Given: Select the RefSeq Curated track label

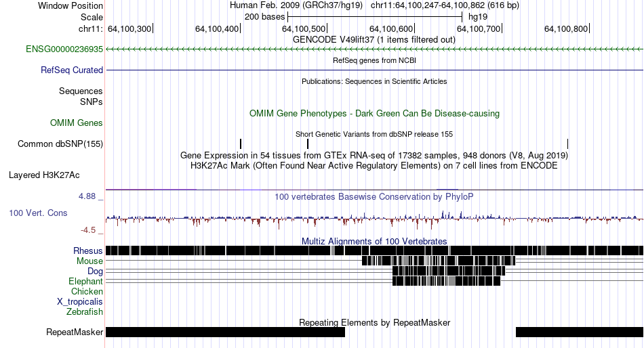Looking at the screenshot, I should point(71,70).
